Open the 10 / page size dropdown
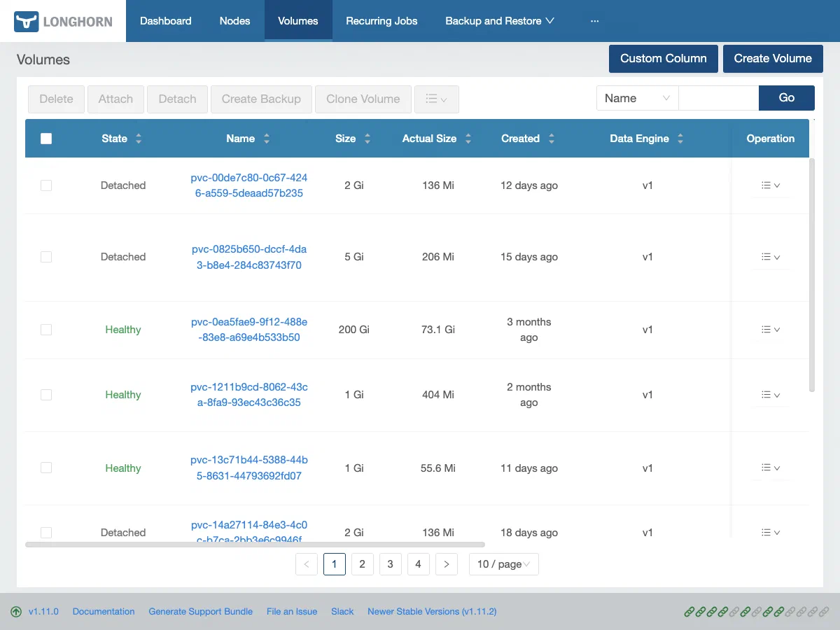The width and height of the screenshot is (840, 630). (504, 564)
